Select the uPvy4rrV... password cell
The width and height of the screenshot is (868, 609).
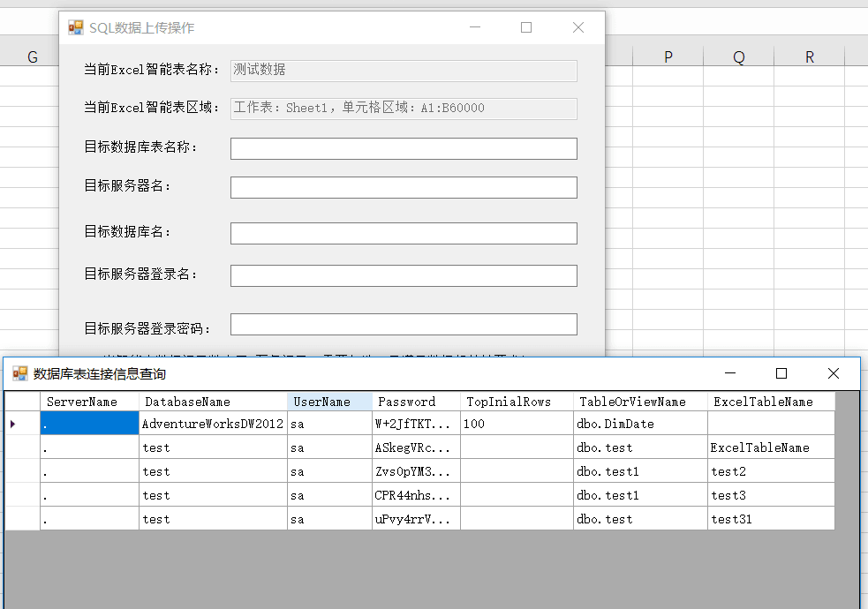(416, 519)
